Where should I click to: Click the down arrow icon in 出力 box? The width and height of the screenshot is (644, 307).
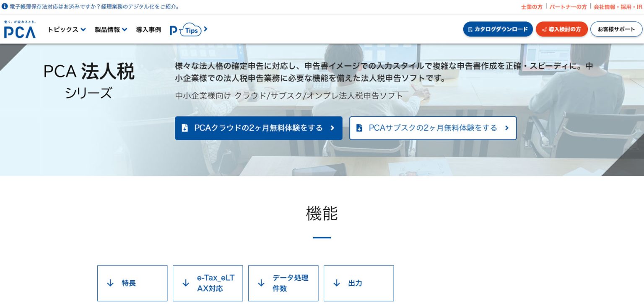tap(336, 283)
